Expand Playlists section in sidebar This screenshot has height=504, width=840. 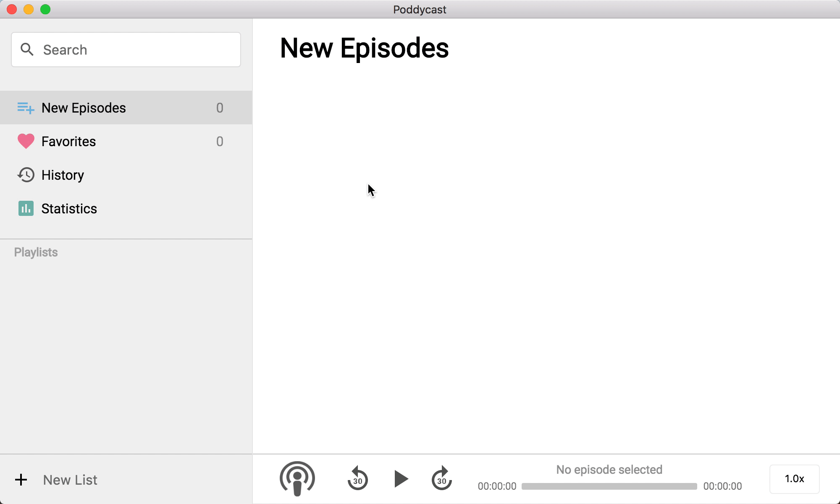(35, 252)
